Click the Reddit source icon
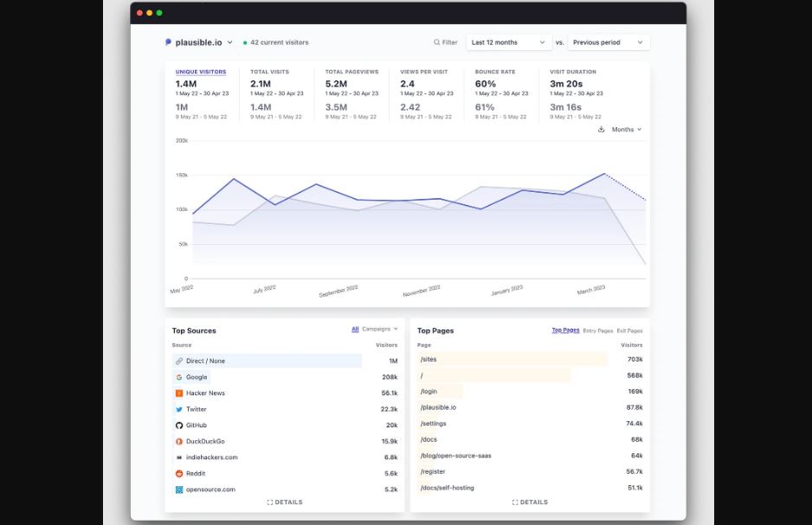The height and width of the screenshot is (525, 812). pos(179,473)
